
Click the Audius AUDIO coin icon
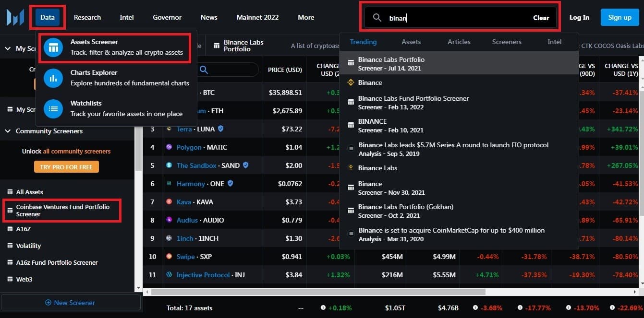[169, 220]
